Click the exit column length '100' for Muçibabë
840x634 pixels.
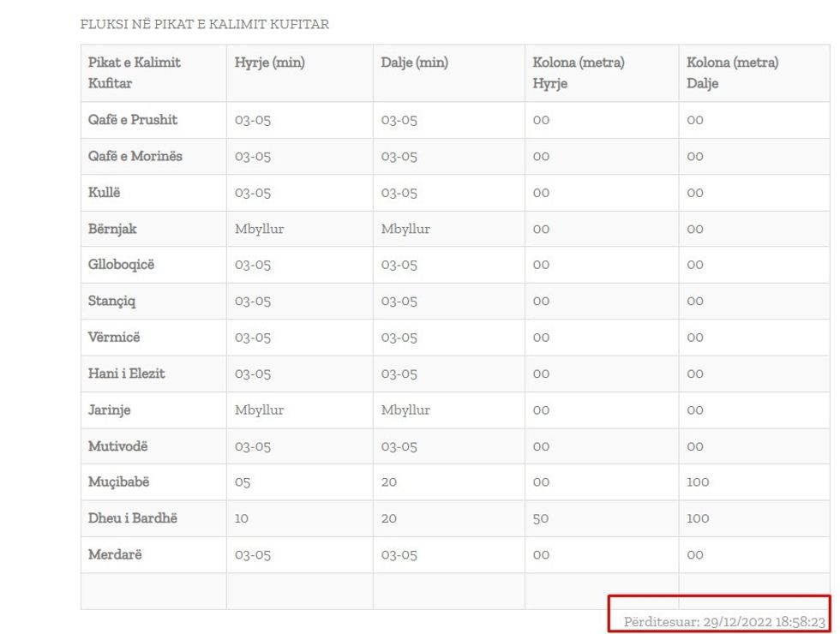[698, 482]
